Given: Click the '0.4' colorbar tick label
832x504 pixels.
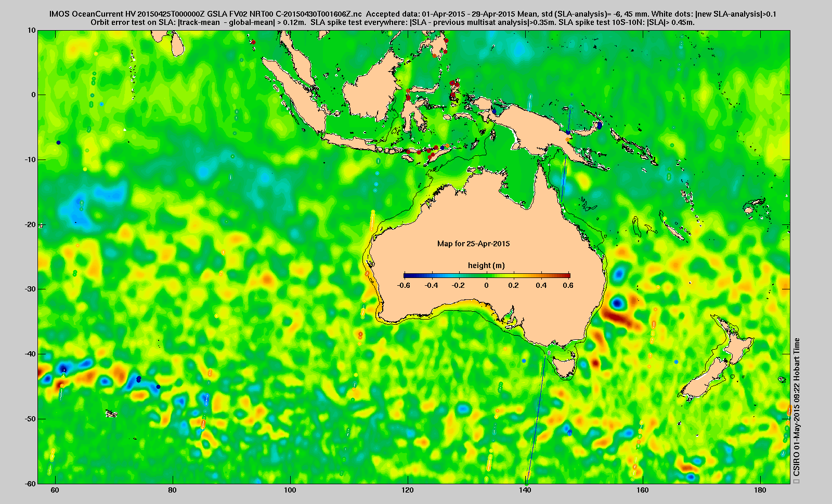Looking at the screenshot, I should click(541, 285).
